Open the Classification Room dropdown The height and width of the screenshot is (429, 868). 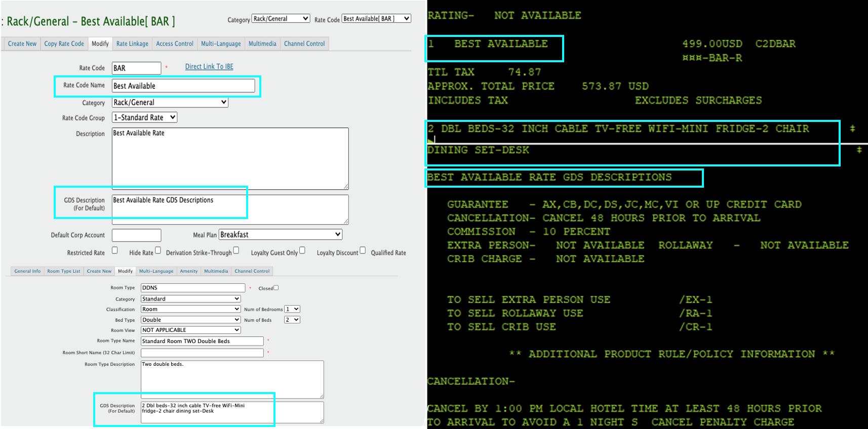pos(190,309)
